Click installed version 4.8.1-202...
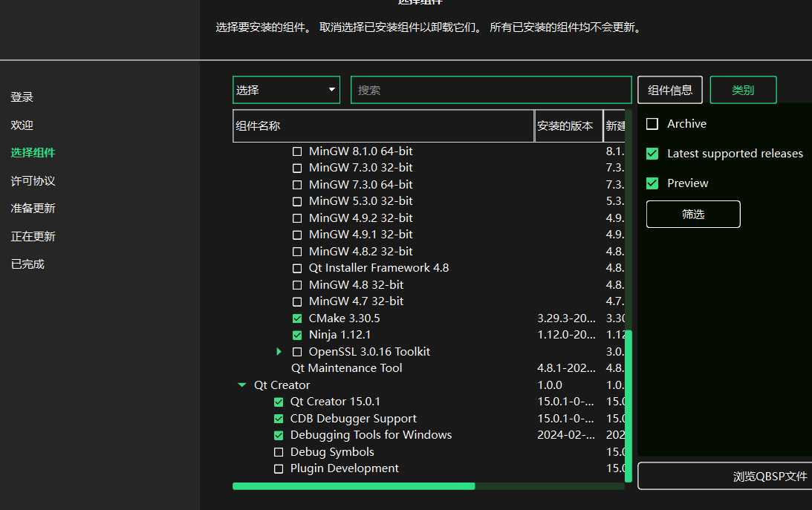812x510 pixels. pyautogui.click(x=566, y=368)
